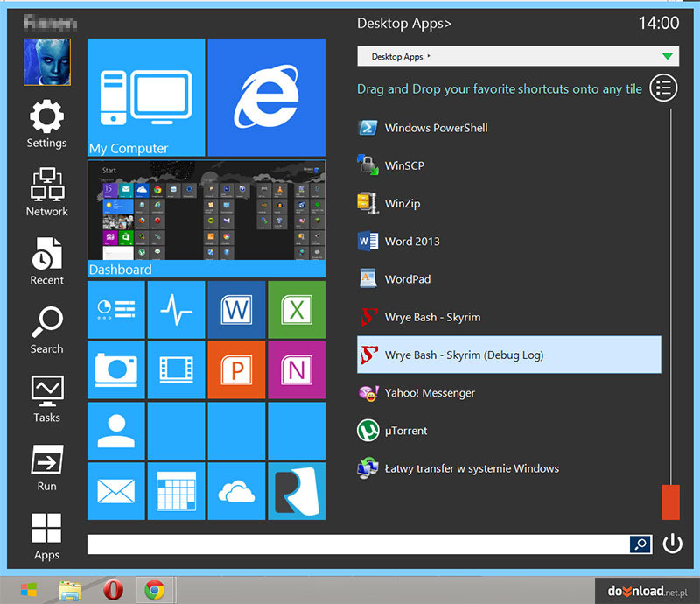
Task: Launch the Internet Explorer tile
Action: (x=267, y=97)
